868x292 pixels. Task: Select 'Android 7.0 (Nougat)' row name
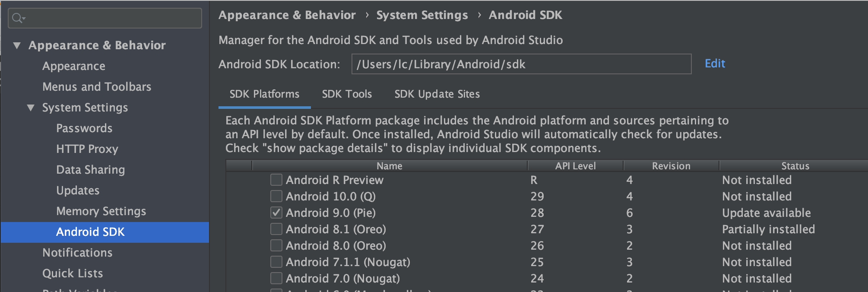(x=343, y=279)
